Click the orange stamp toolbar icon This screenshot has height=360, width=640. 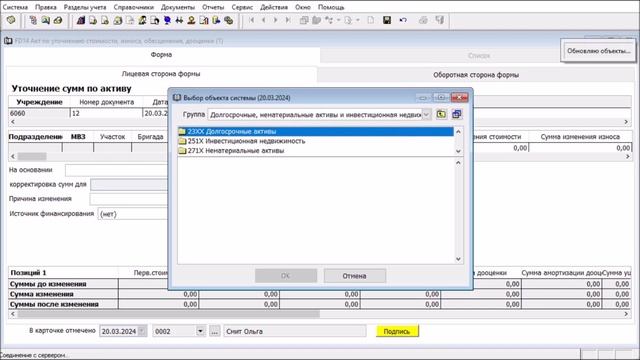[x=191, y=20]
